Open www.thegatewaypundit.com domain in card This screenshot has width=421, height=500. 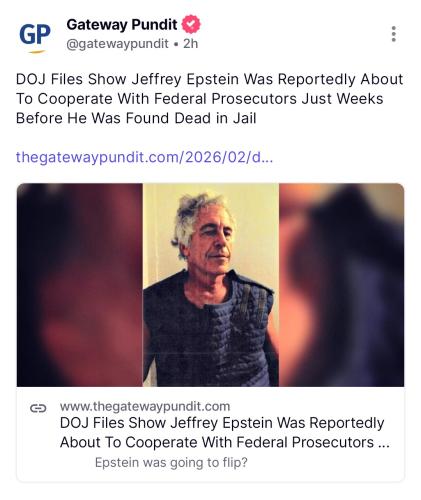[x=145, y=406]
